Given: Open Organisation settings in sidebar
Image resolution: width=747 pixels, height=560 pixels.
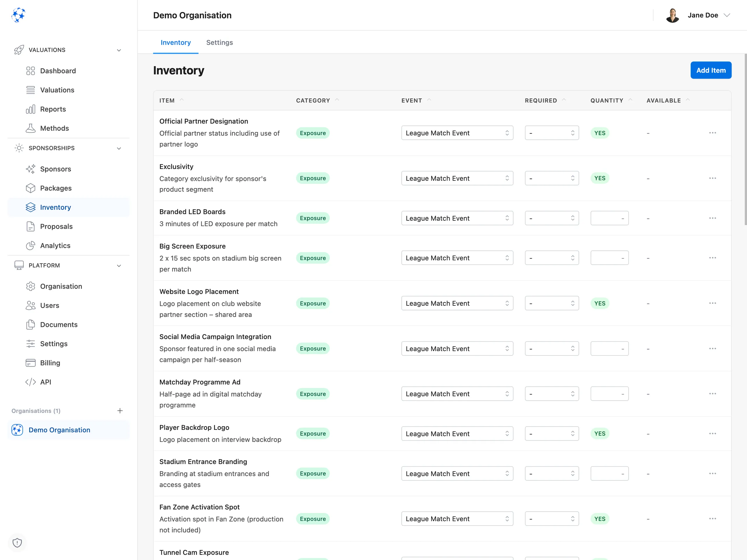Looking at the screenshot, I should click(x=69, y=286).
